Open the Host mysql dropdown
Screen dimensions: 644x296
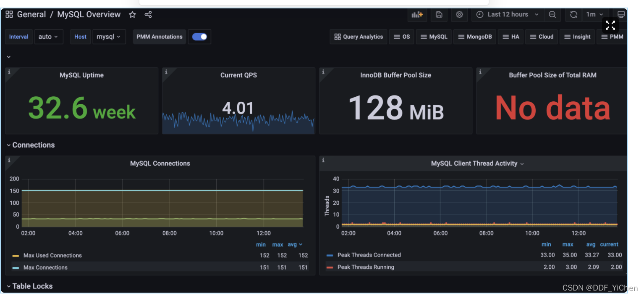(x=109, y=37)
